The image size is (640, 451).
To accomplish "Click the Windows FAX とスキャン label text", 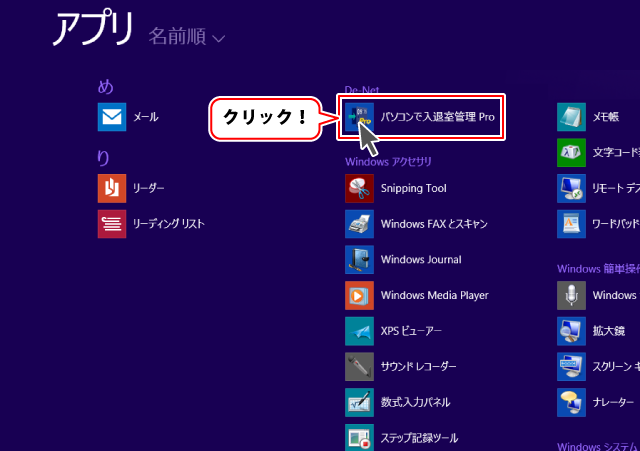I will click(x=434, y=224).
